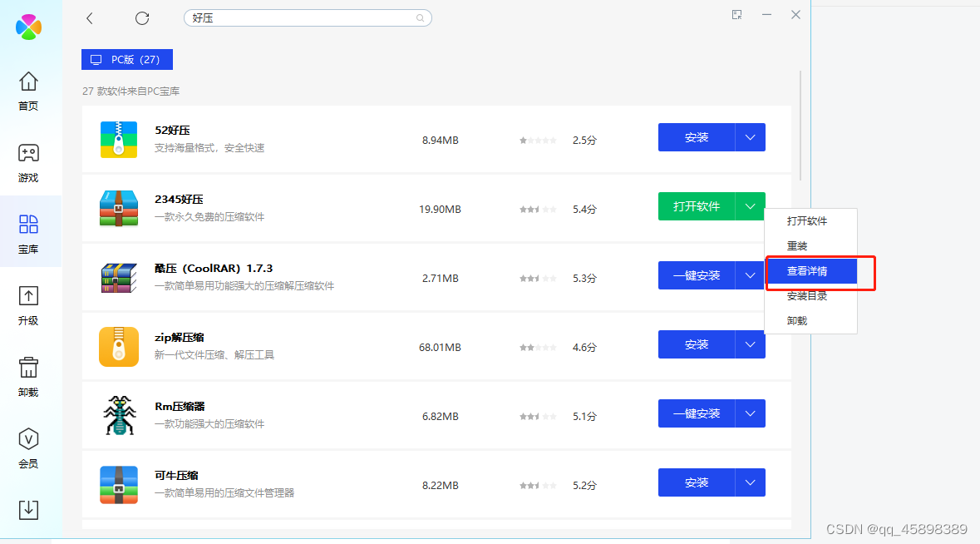The height and width of the screenshot is (544, 980).
Task: Collapse the green dropdown arrow for 2345好压
Action: 750,206
